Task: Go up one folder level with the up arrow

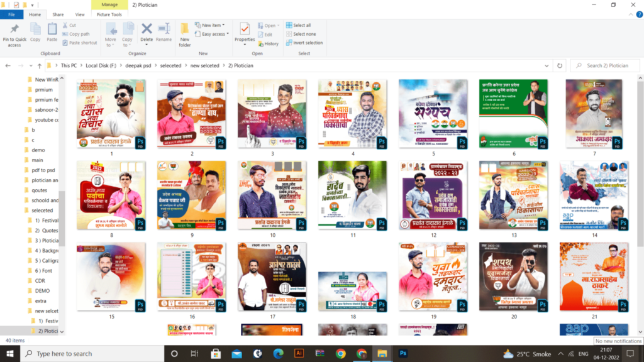Action: click(40, 65)
